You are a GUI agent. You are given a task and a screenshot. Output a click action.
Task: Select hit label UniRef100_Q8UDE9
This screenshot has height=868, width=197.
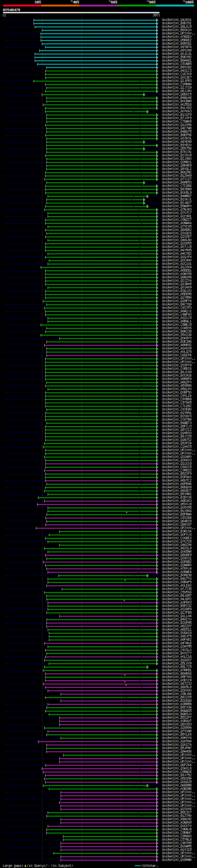coord(177,555)
